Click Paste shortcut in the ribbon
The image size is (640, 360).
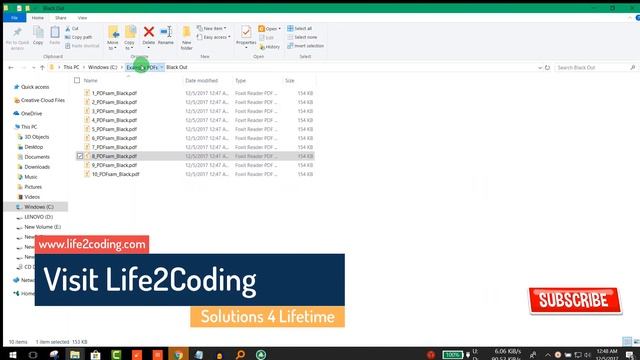pos(82,46)
